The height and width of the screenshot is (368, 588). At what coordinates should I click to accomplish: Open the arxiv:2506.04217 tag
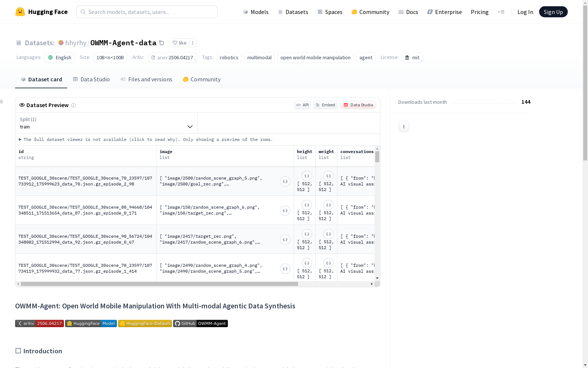pyautogui.click(x=172, y=57)
